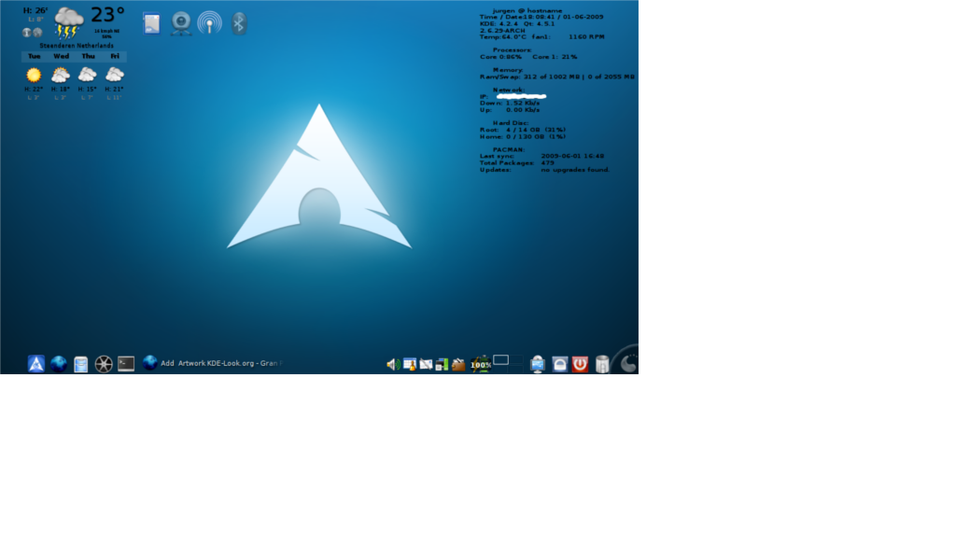
Task: Launch the film reel wheel application
Action: (104, 364)
